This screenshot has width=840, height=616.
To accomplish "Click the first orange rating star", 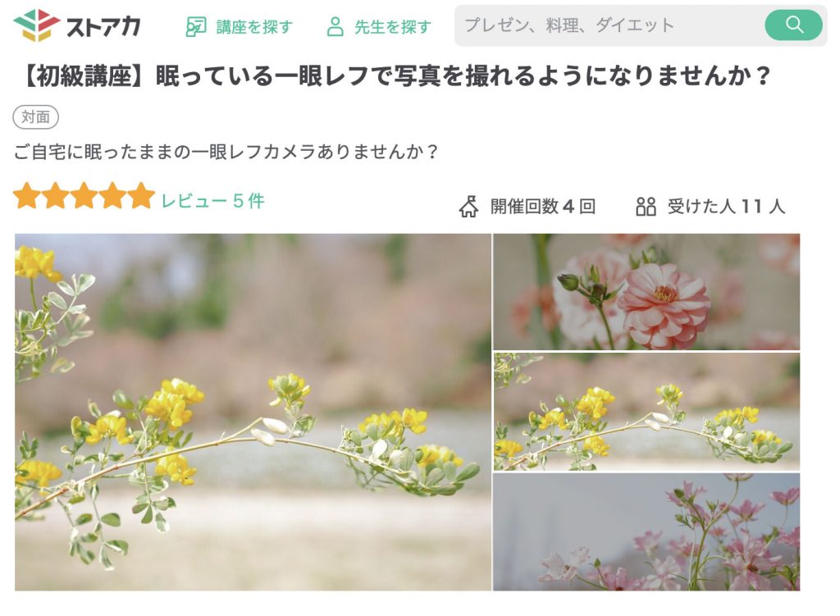I will [x=27, y=196].
